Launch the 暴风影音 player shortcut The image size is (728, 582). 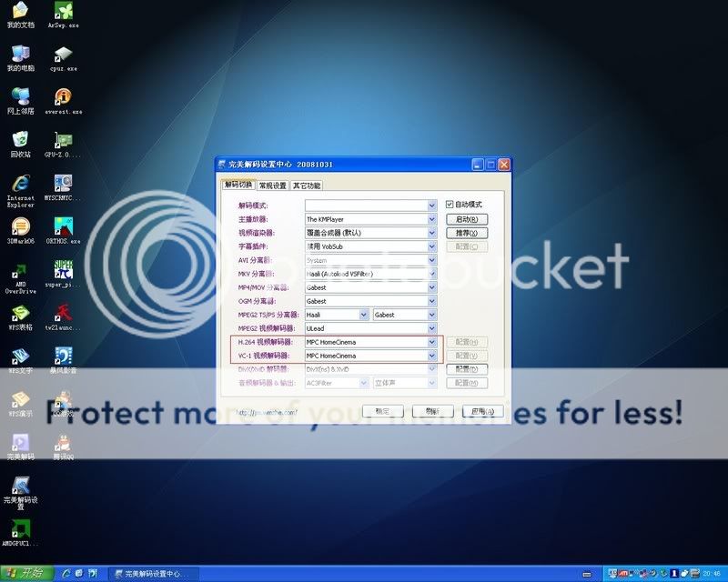click(x=63, y=356)
